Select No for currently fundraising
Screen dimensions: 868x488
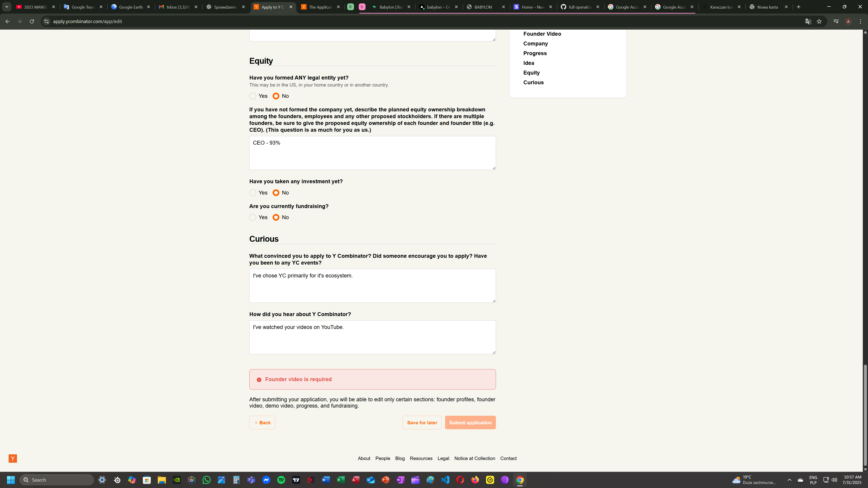point(276,217)
